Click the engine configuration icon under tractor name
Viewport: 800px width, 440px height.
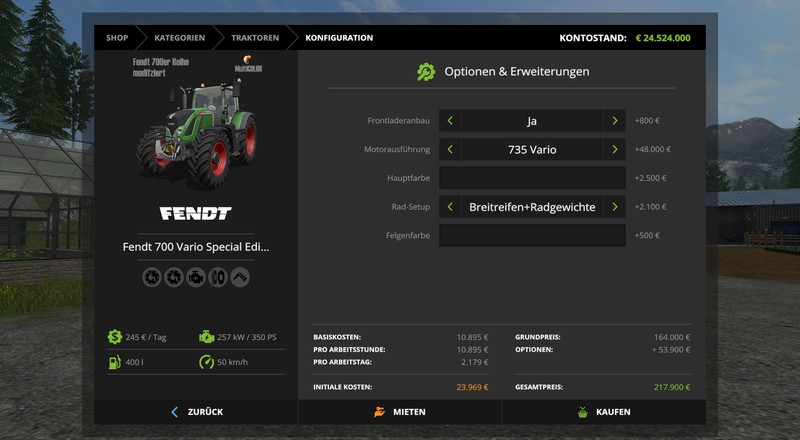(197, 277)
